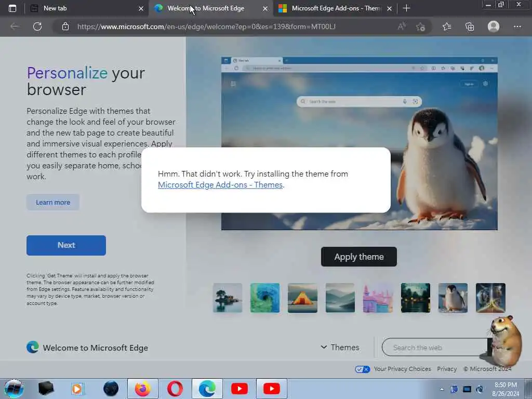Screen dimensions: 532x399
Task: Click the preview image of penguin theme
Action: 360,144
